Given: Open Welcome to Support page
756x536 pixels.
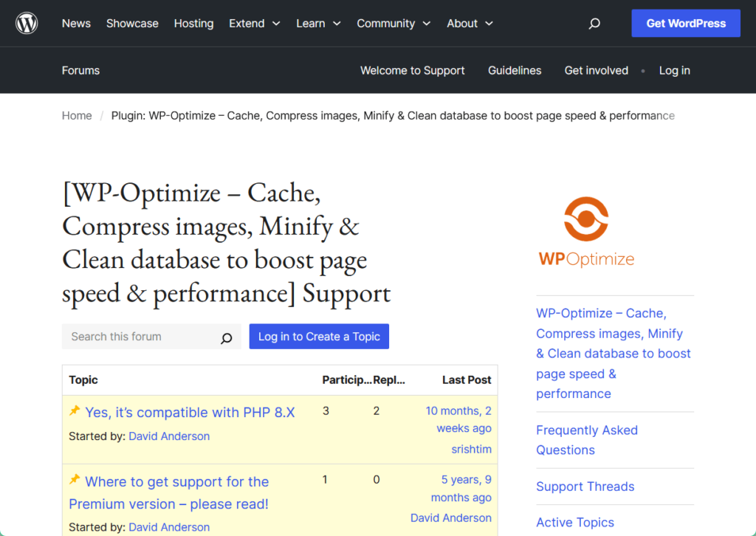Looking at the screenshot, I should point(412,70).
